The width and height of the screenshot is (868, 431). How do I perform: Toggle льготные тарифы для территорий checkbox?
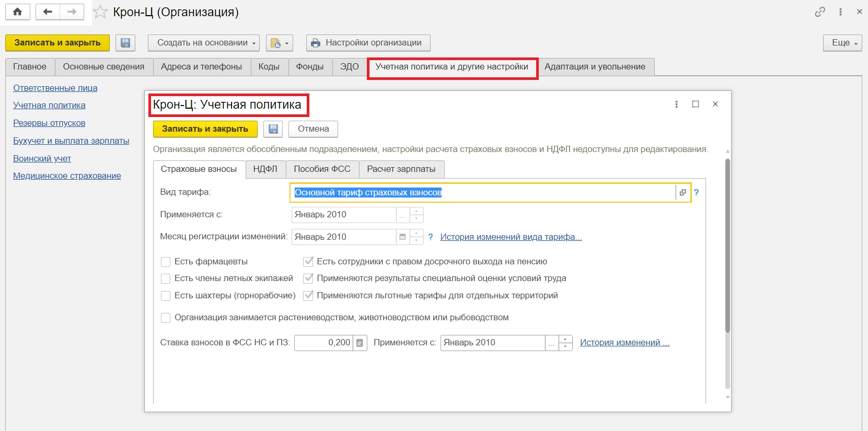[308, 296]
